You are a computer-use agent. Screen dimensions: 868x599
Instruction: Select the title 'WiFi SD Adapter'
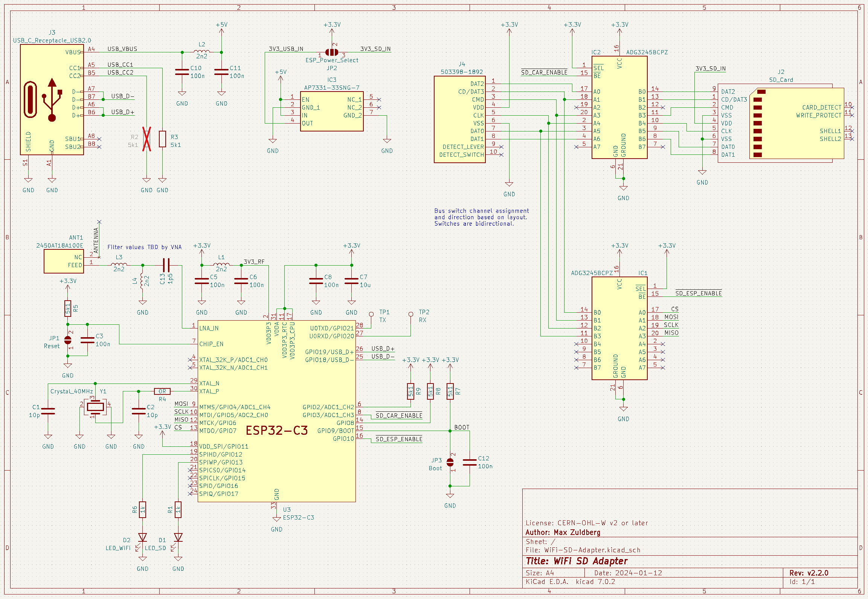tap(577, 561)
